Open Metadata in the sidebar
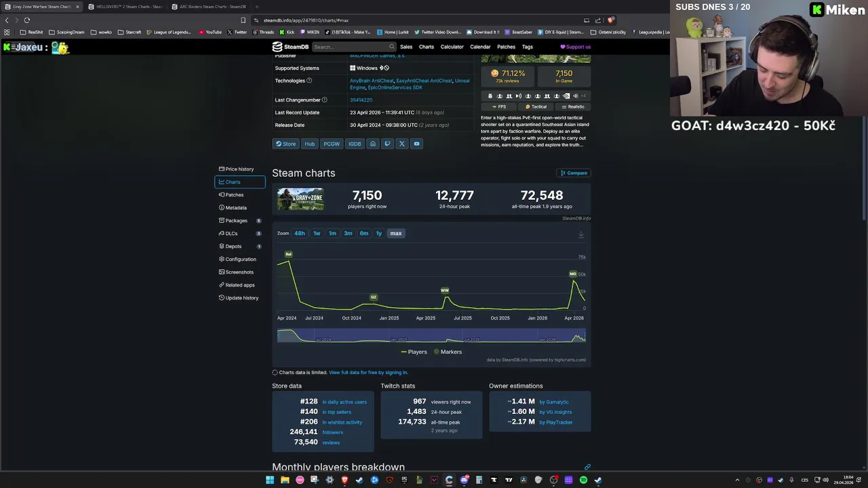 click(x=239, y=207)
